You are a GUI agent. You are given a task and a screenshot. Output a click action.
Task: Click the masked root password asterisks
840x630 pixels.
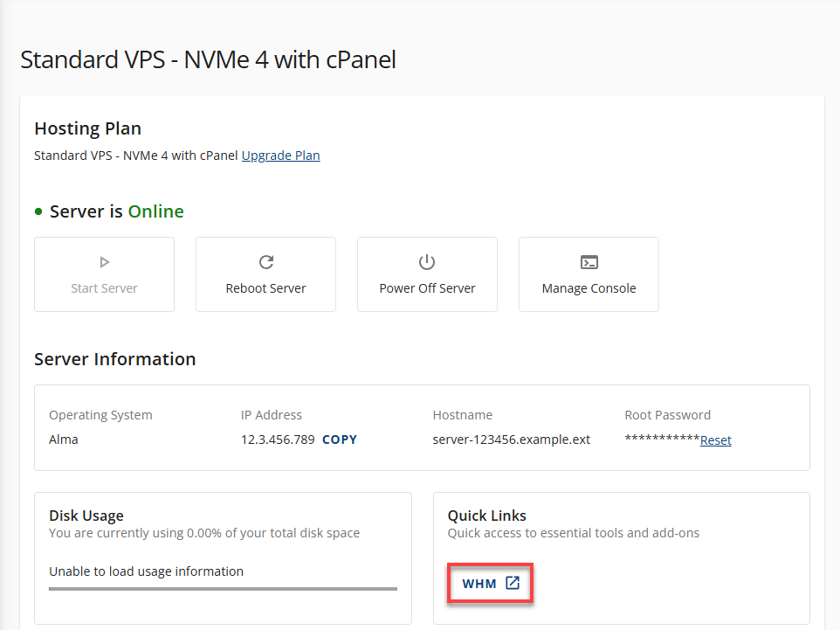click(662, 439)
